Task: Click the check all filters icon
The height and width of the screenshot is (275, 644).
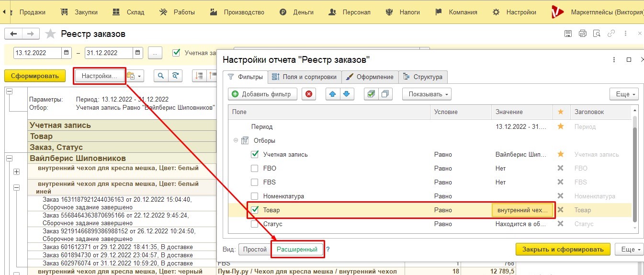Action: coord(371,94)
